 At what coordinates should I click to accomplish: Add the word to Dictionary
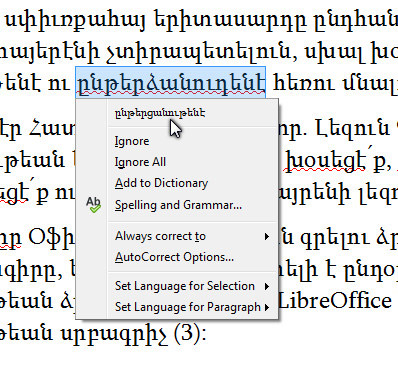click(161, 183)
